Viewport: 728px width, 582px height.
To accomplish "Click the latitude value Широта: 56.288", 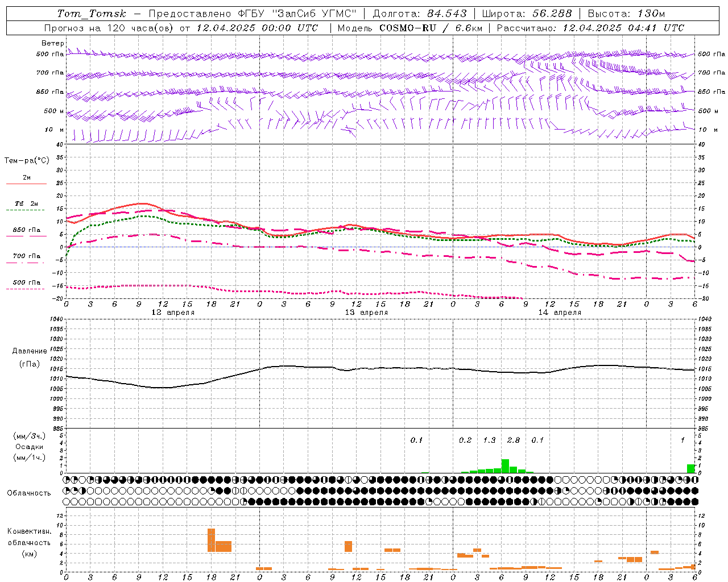I will pyautogui.click(x=527, y=14).
